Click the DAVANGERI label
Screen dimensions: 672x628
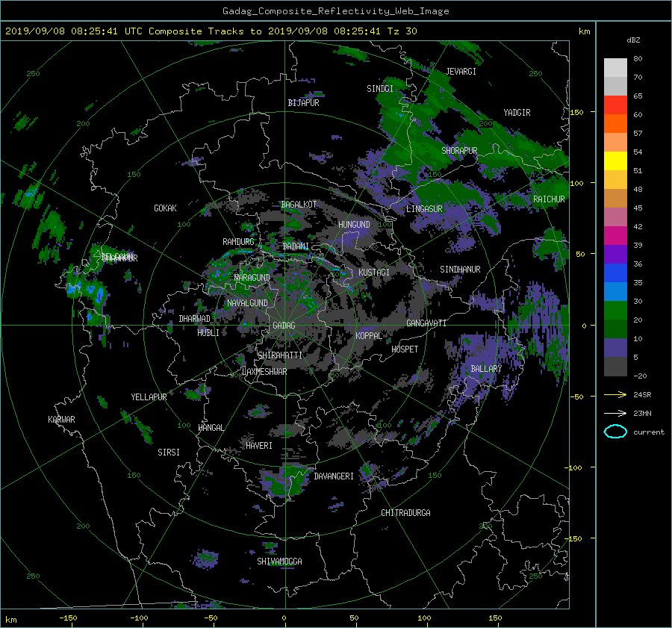click(x=334, y=476)
